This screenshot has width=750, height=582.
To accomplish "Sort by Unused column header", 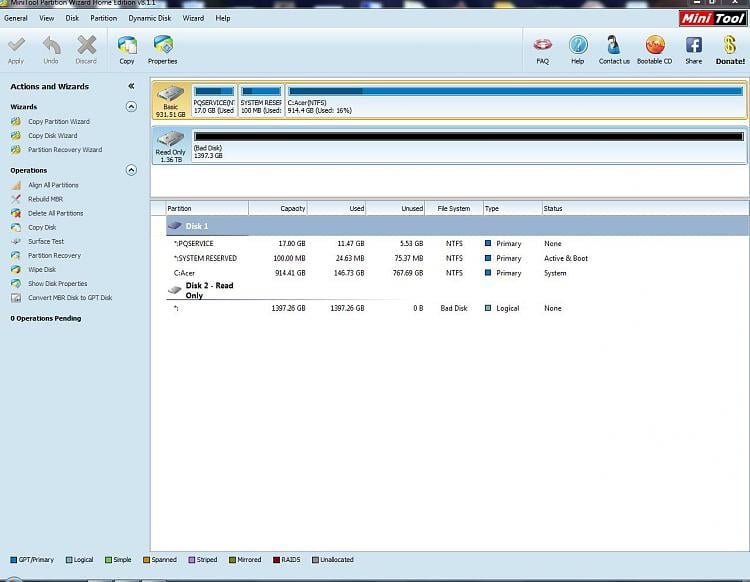I will 396,209.
